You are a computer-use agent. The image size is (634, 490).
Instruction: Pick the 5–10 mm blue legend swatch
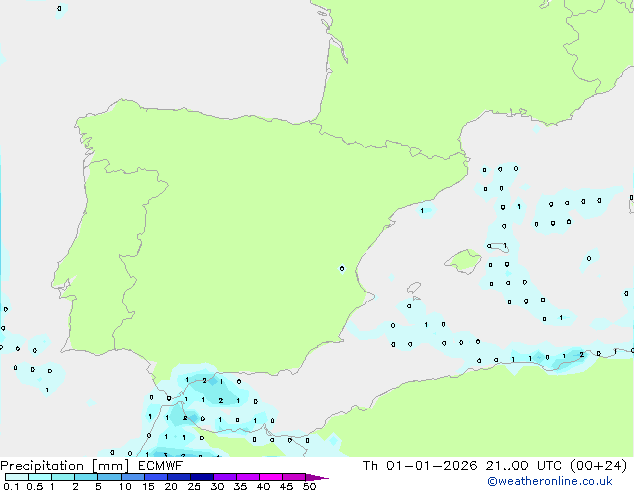[109, 477]
